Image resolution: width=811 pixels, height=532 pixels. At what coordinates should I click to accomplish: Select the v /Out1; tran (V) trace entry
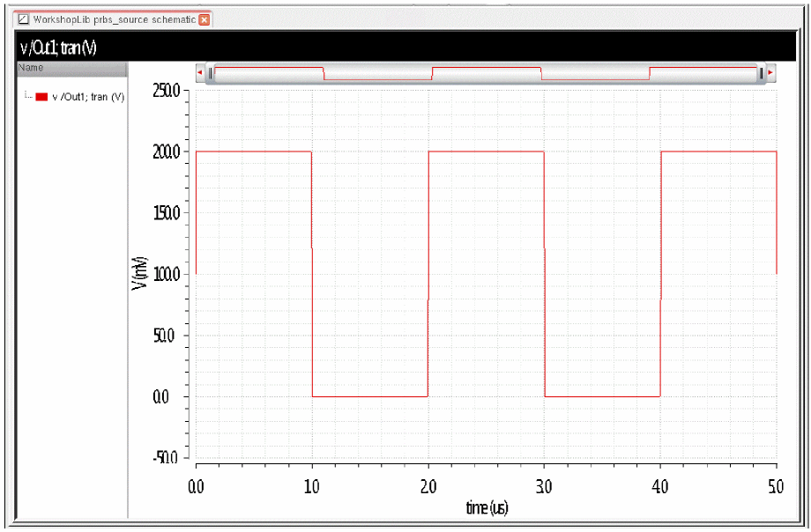(x=88, y=97)
